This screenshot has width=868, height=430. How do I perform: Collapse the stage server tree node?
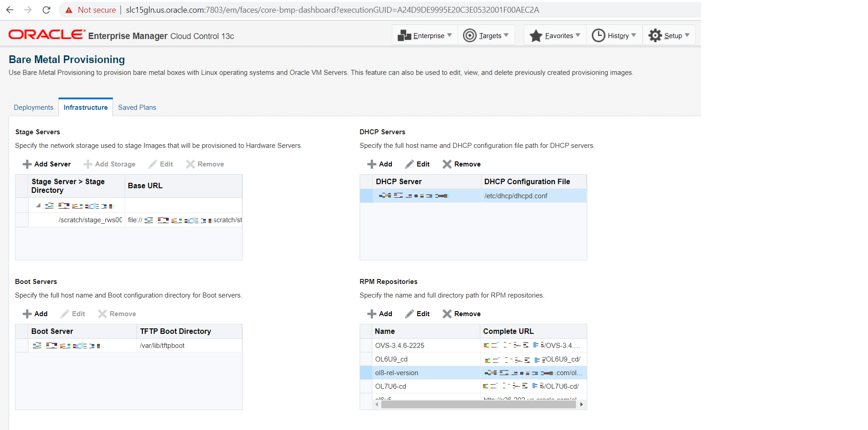click(x=39, y=205)
